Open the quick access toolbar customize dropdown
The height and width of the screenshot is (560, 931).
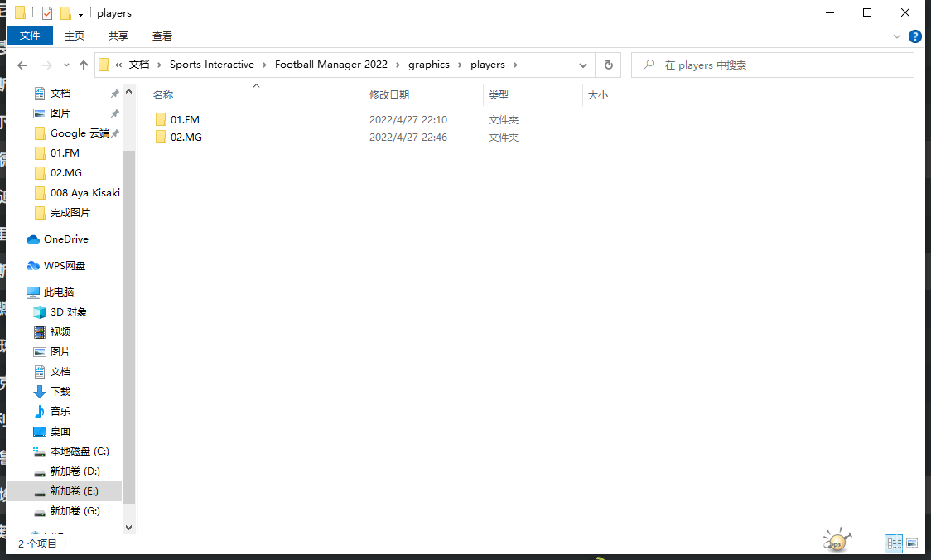tap(80, 13)
